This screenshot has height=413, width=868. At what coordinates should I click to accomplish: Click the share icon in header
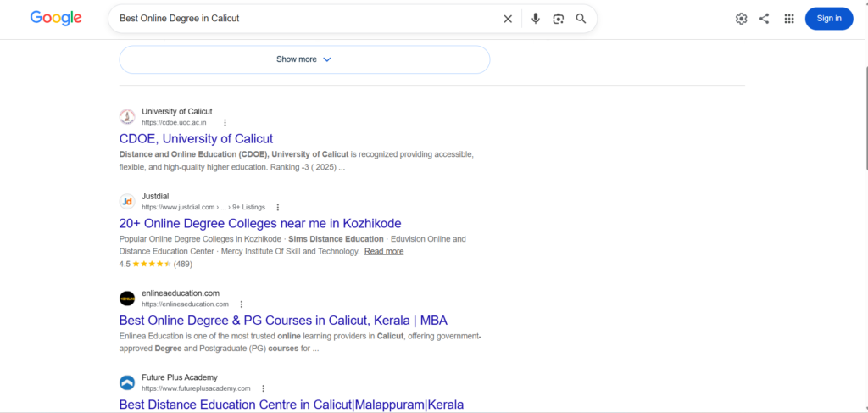[764, 19]
